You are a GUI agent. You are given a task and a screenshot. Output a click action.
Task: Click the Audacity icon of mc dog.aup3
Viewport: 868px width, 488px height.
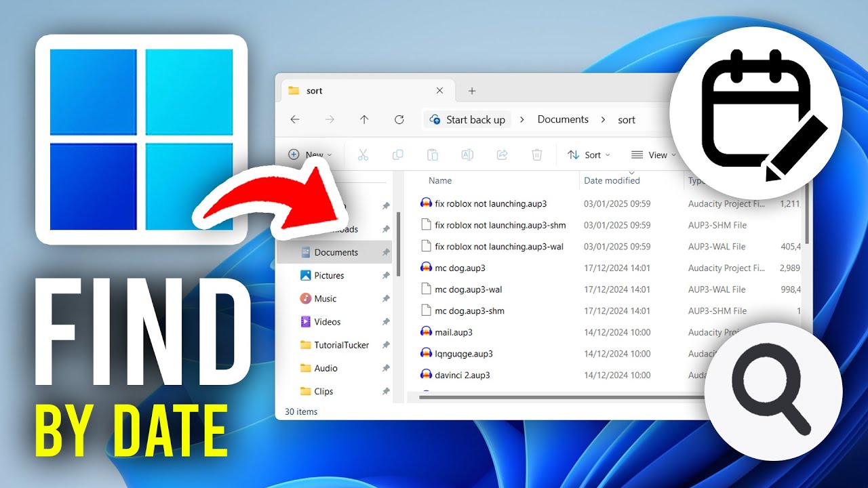click(426, 268)
